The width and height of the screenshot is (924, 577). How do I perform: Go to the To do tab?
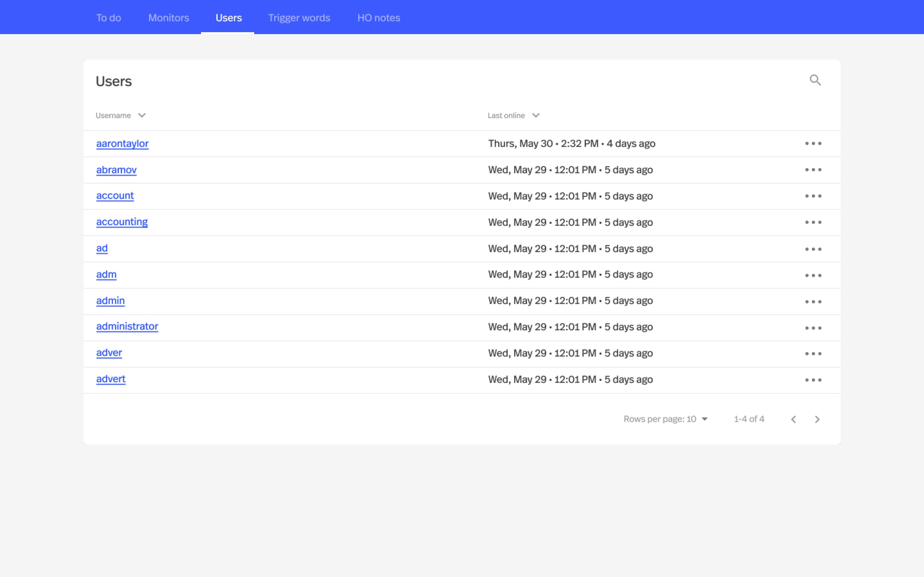(109, 18)
